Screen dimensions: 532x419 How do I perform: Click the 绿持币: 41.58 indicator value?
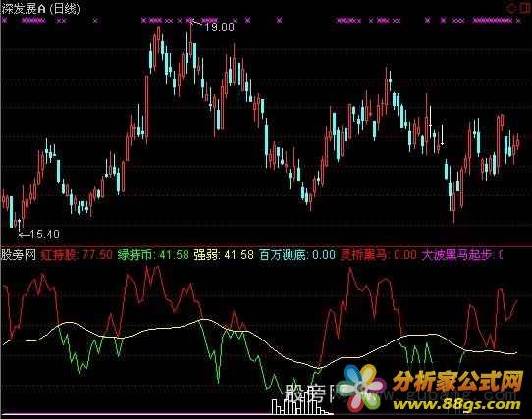[x=153, y=255]
